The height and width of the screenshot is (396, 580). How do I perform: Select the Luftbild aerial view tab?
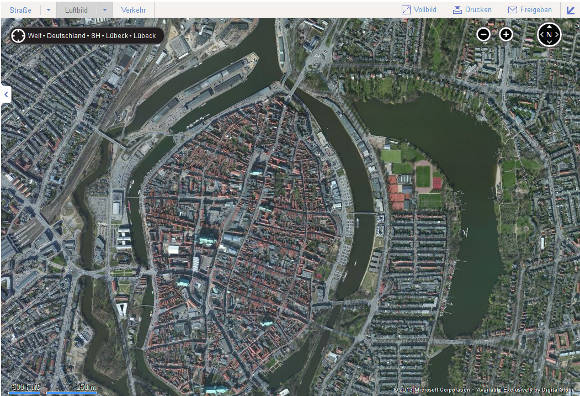coord(76,10)
